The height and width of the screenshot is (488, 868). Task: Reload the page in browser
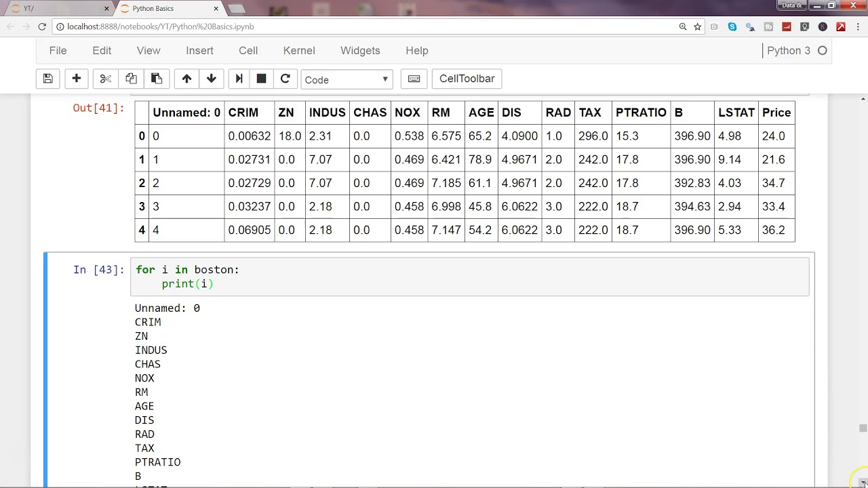tap(42, 26)
